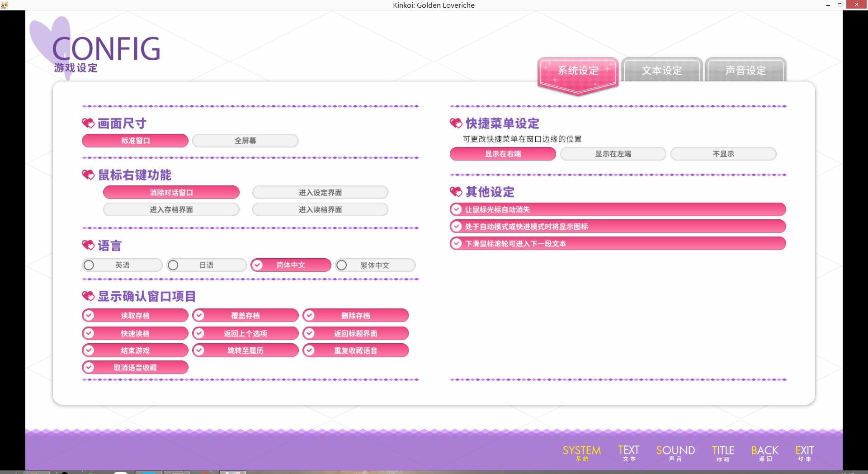Set right-click to 进入设定界面
The image size is (868, 474).
(x=320, y=193)
